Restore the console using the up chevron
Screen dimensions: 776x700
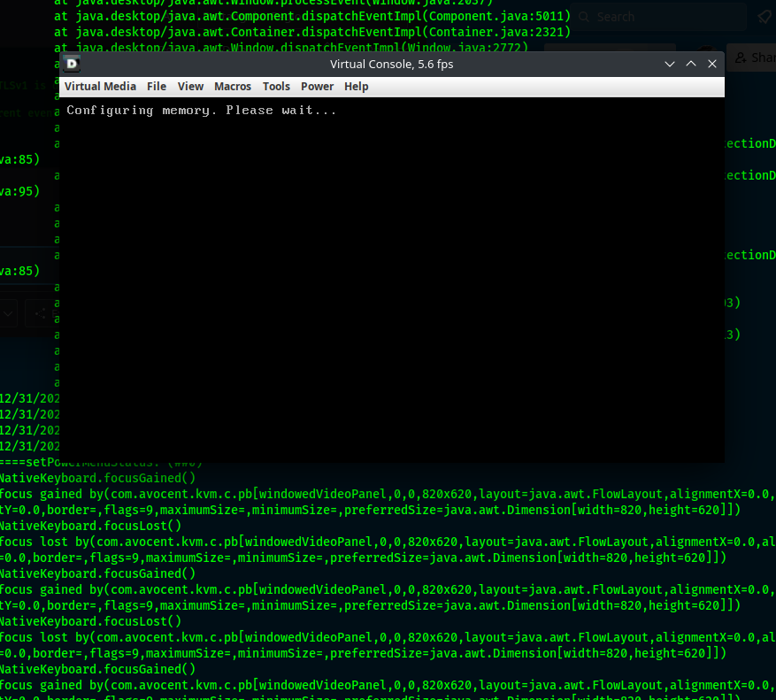click(691, 64)
